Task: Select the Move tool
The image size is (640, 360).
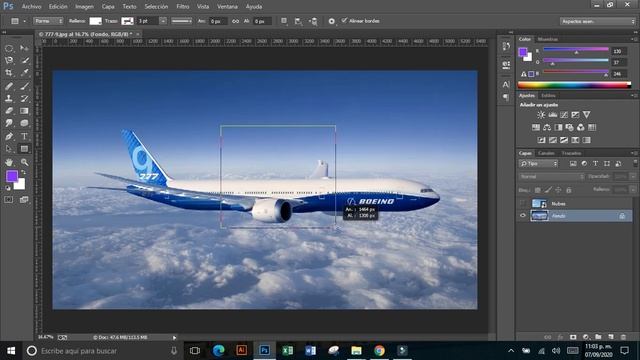Action: pos(24,49)
